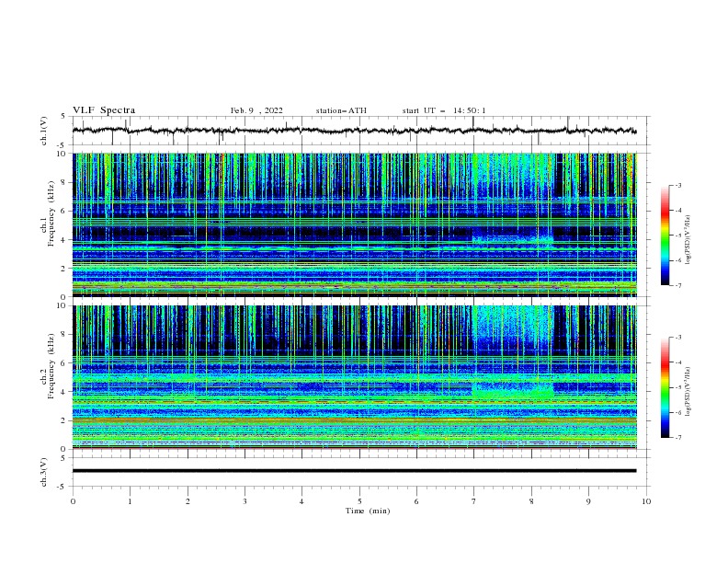This screenshot has height=563, width=728.
Task: Click time axis tick label "0"
Action: click(73, 501)
